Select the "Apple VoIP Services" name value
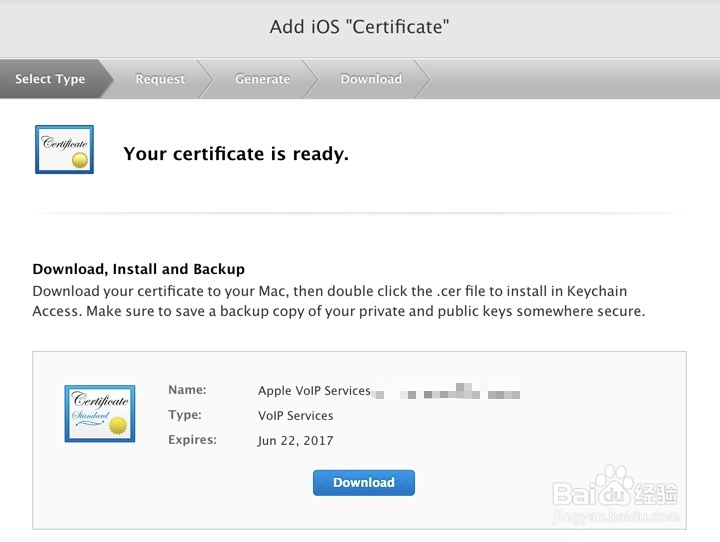This screenshot has height=542, width=720. click(x=314, y=391)
